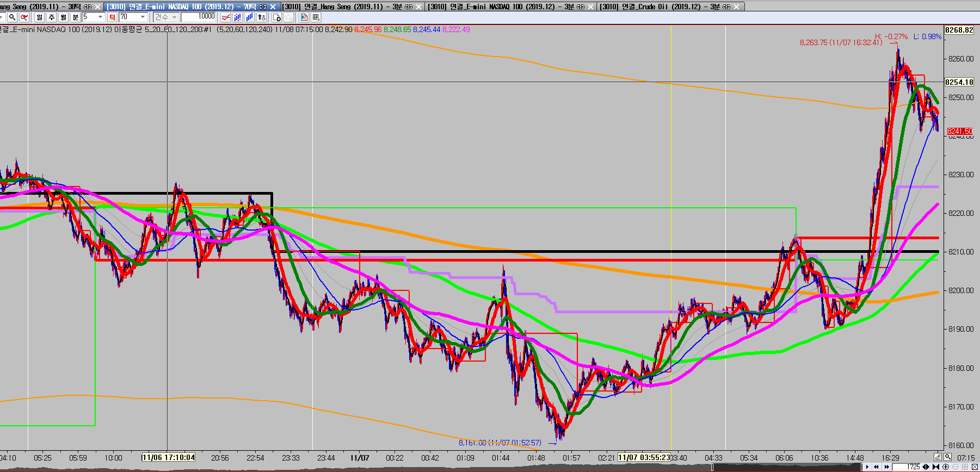980x472 pixels.
Task: Toggle the tick (틱) period button
Action: pos(112,17)
